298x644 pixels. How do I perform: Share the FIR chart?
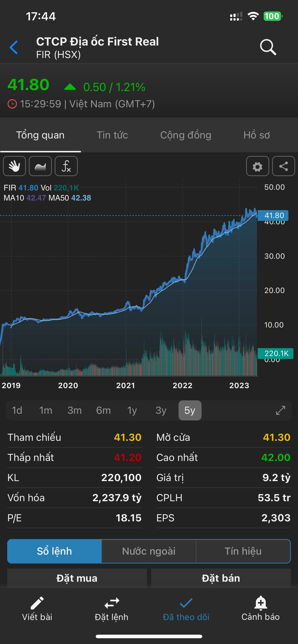point(283,166)
